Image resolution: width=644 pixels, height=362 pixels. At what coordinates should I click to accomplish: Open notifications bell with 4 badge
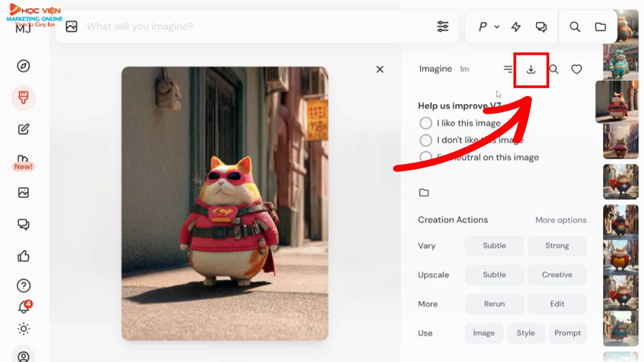[x=24, y=307]
